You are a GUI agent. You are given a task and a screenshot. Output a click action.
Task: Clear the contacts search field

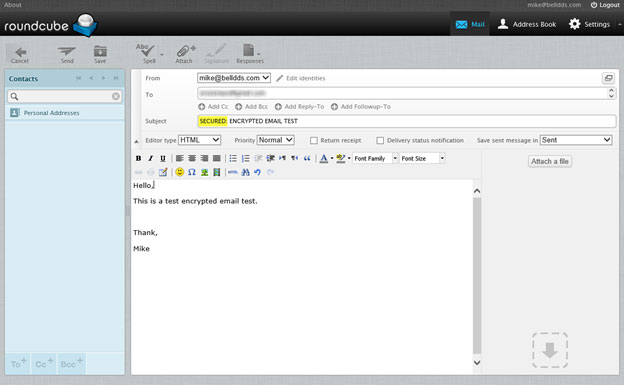tap(116, 96)
